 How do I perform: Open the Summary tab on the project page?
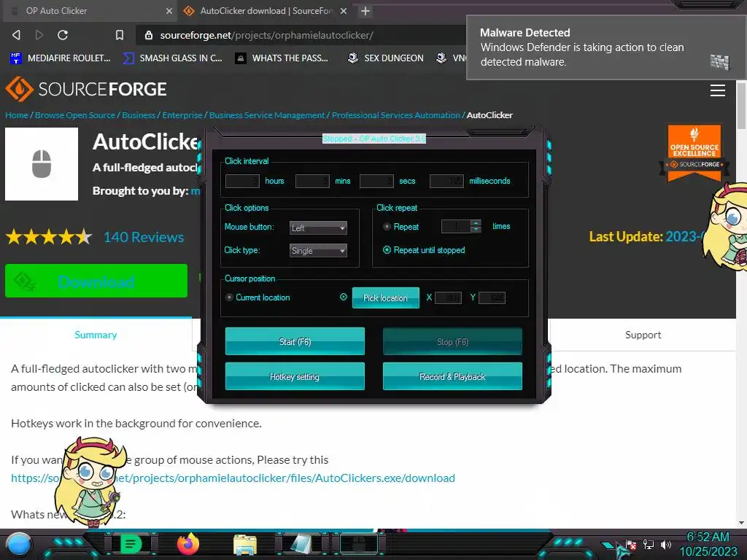click(x=96, y=335)
